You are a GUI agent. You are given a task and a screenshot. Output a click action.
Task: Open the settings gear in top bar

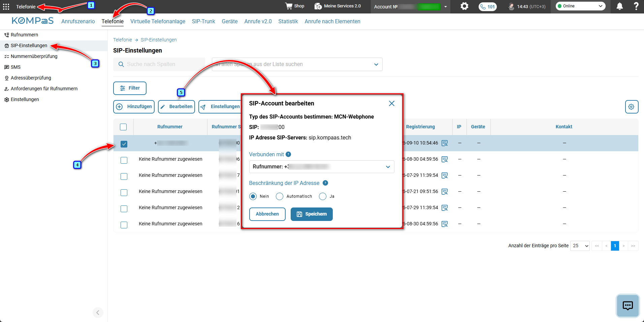click(464, 6)
